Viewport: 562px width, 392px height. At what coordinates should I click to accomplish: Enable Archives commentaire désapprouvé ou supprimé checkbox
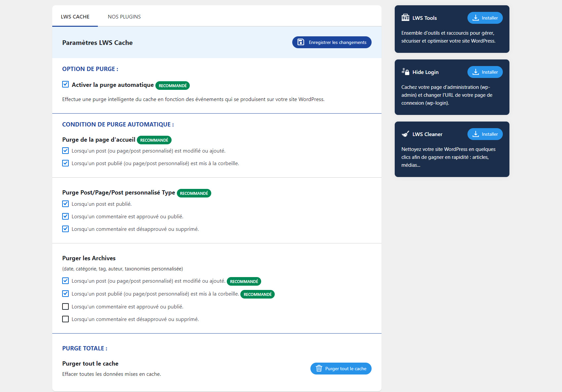(x=65, y=319)
